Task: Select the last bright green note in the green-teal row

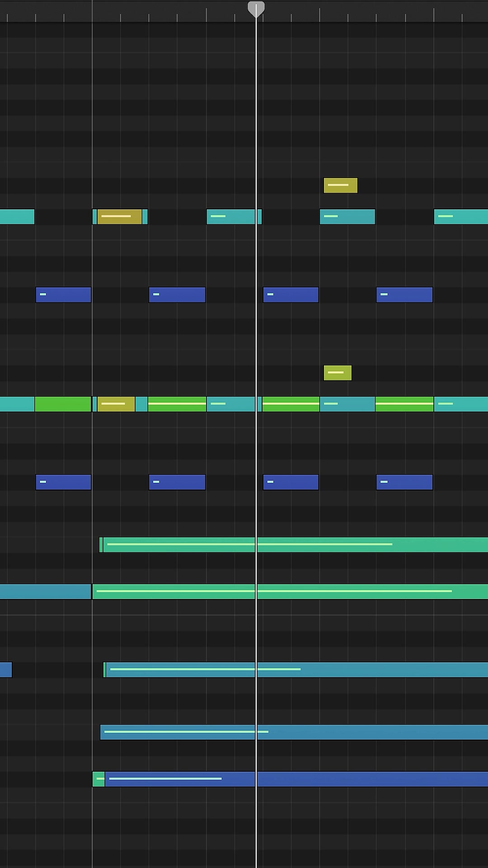Action: coord(404,404)
